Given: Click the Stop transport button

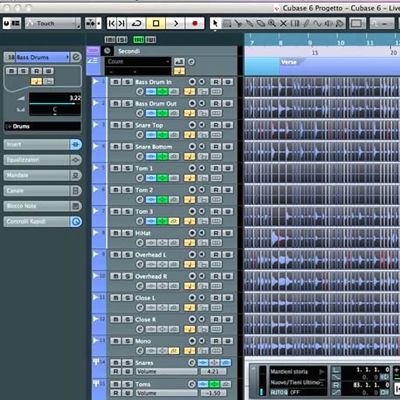Looking at the screenshot, I should click(x=156, y=23).
